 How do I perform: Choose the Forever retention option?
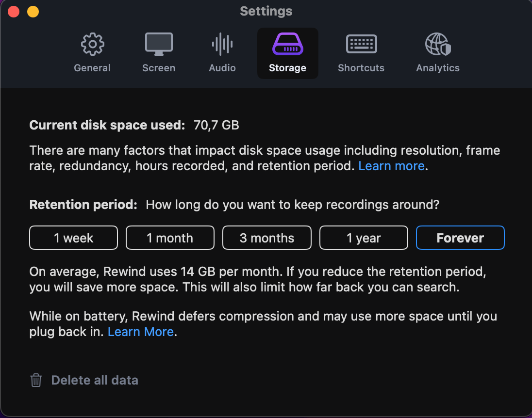(x=461, y=238)
